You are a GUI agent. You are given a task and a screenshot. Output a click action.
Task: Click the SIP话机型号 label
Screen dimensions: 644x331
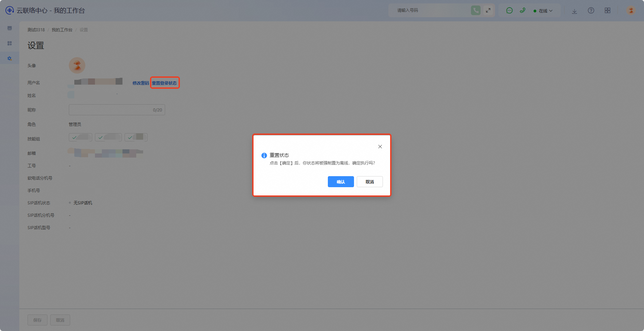tap(39, 228)
